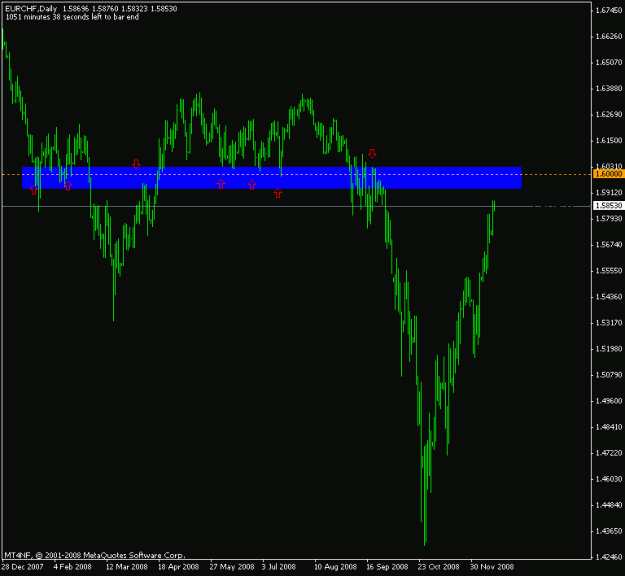The height and width of the screenshot is (576, 625).
Task: Click the 1.43650 price axis label
Action: click(x=609, y=531)
